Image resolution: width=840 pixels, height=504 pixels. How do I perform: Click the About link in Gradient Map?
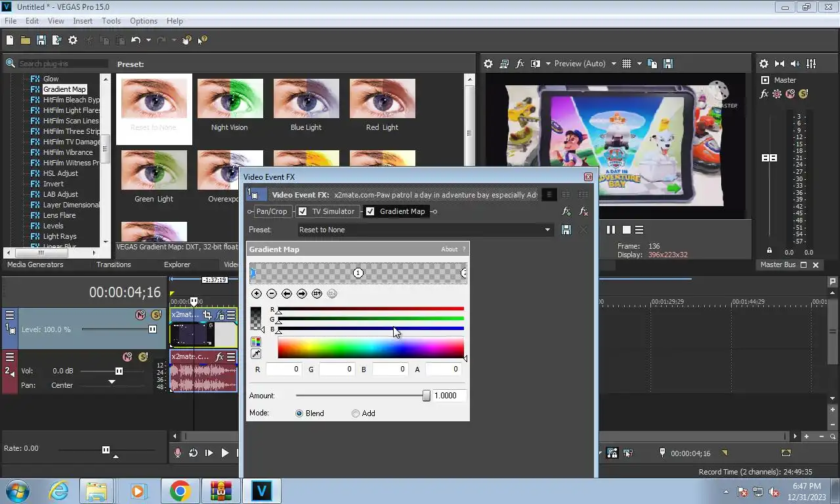point(450,249)
